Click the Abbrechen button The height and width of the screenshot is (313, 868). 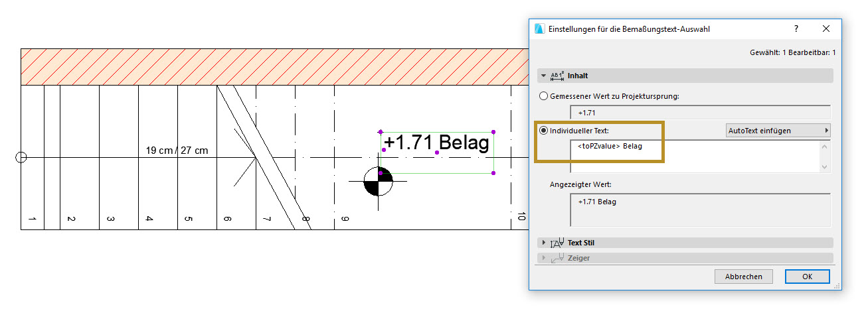pyautogui.click(x=744, y=277)
